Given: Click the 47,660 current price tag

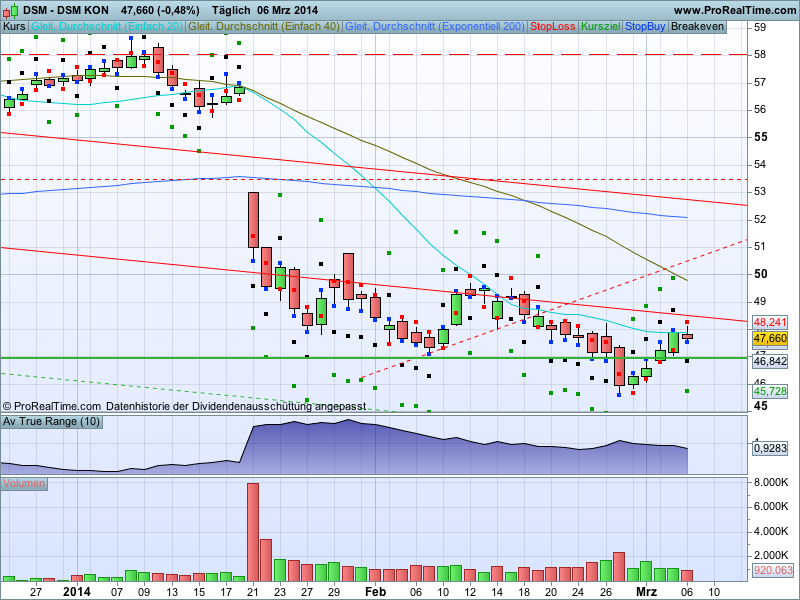Looking at the screenshot, I should 770,339.
